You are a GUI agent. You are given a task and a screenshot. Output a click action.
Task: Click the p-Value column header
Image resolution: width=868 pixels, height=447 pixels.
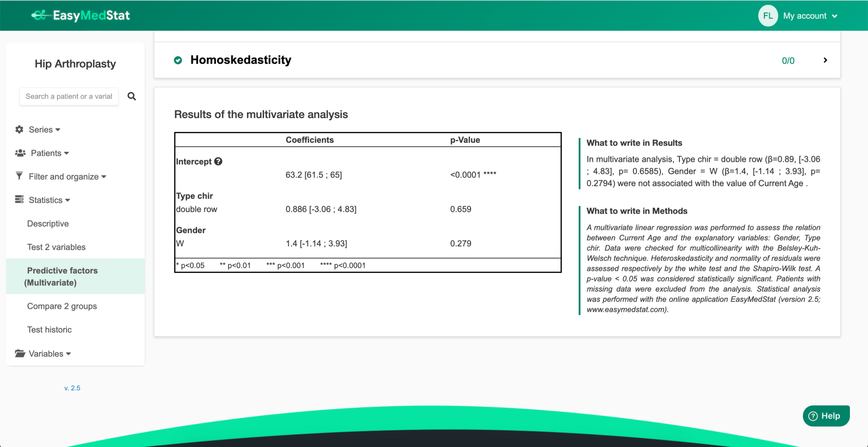point(465,140)
